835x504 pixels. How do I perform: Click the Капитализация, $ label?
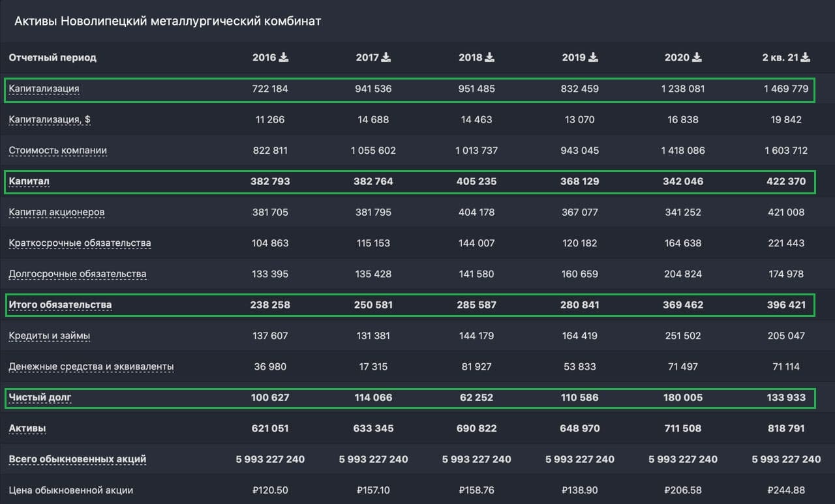coord(50,119)
